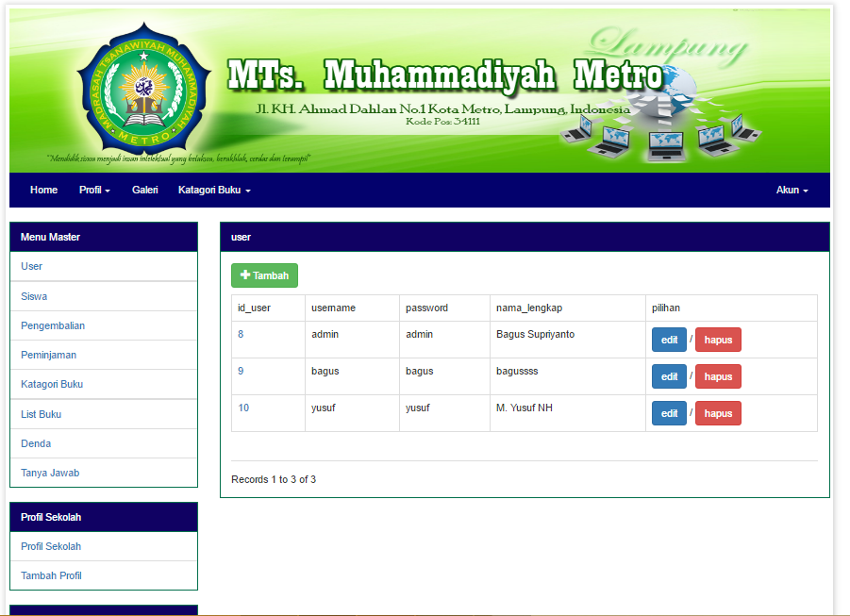This screenshot has width=850, height=616.
Task: Click hapus for user bagus
Action: (x=718, y=376)
